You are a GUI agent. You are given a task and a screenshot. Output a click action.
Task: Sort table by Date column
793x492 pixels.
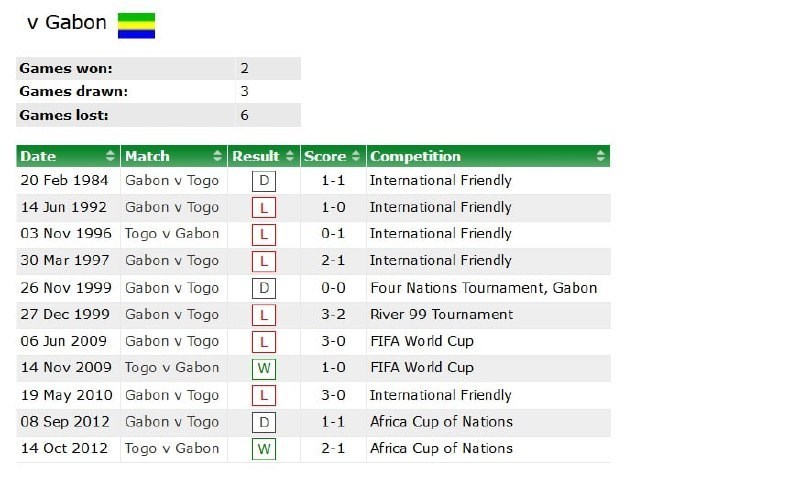(67, 156)
